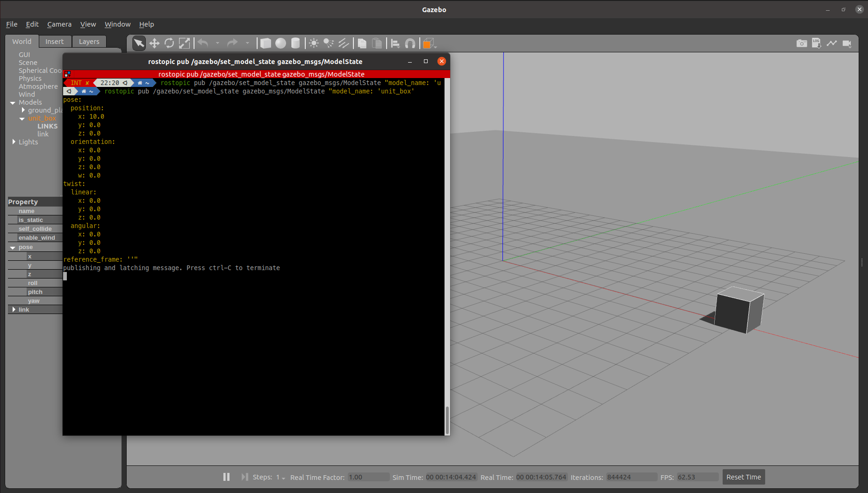Click the FPS value field
This screenshot has width=868, height=493.
(x=697, y=477)
